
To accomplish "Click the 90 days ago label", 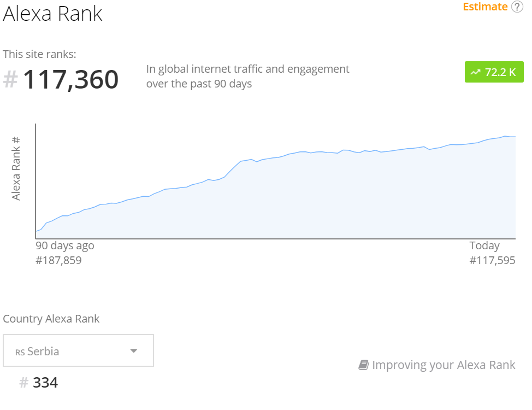I will point(65,245).
